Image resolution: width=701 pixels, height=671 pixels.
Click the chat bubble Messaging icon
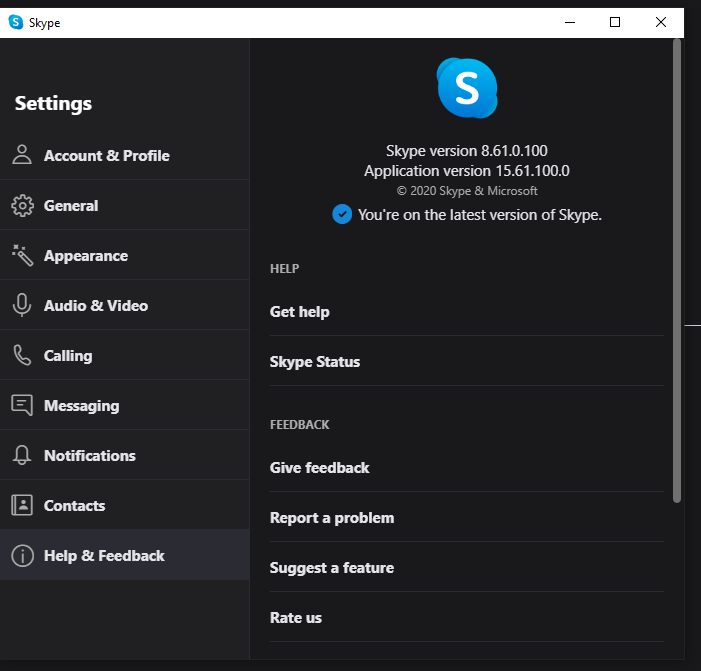click(22, 405)
